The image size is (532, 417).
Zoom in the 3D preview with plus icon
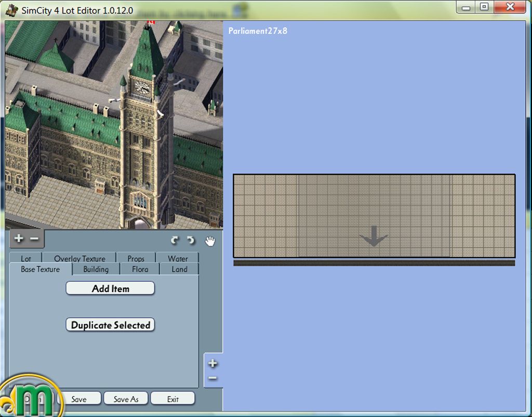pos(19,238)
